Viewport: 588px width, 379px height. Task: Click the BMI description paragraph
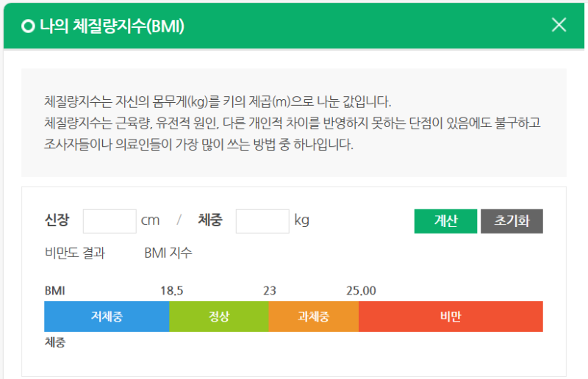[293, 123]
